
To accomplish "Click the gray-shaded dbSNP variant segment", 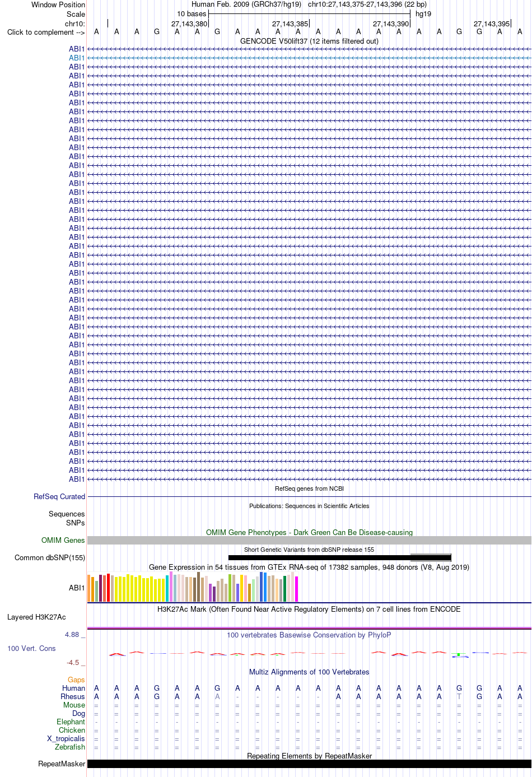I will click(x=431, y=557).
